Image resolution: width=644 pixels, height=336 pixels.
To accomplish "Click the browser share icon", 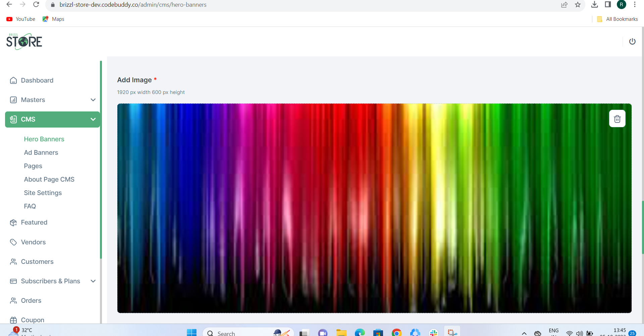I will click(x=564, y=5).
